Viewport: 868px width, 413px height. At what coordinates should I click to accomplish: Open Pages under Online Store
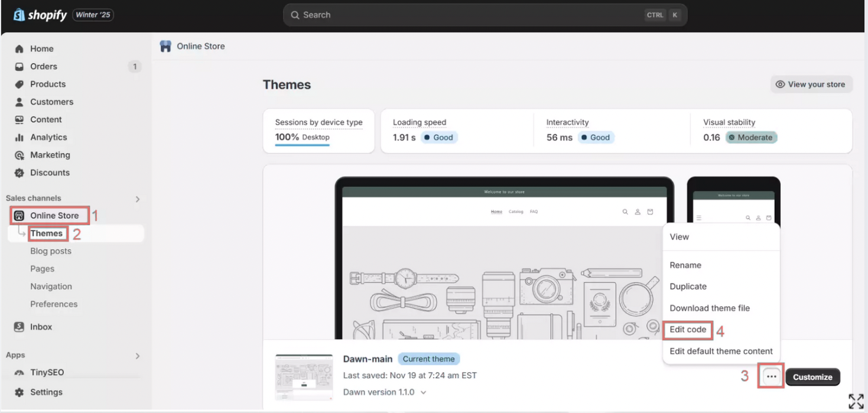[42, 268]
